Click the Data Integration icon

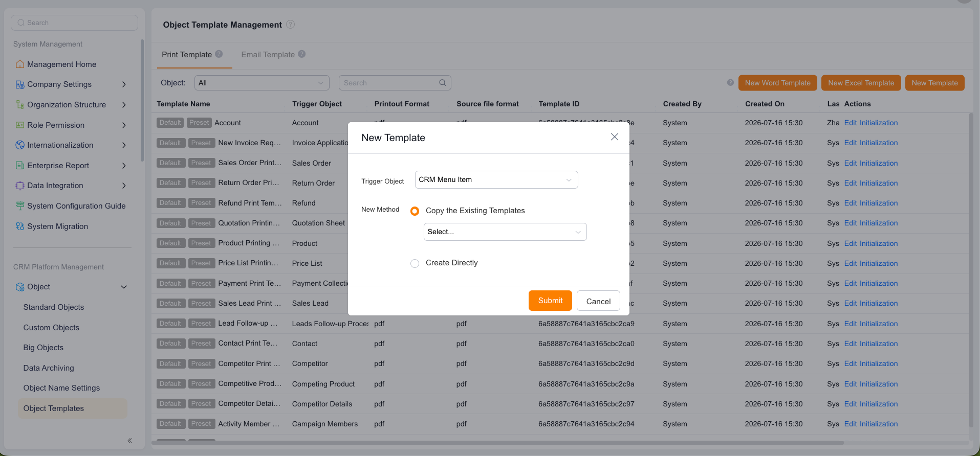(x=20, y=186)
